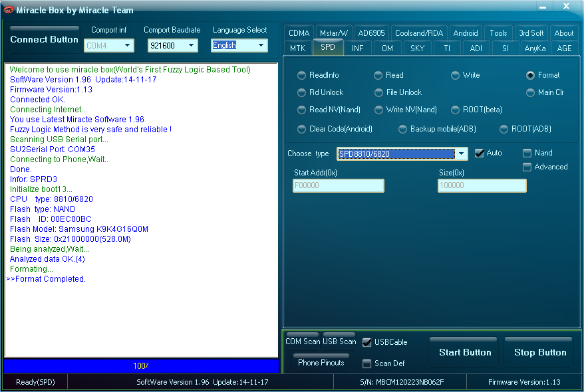This screenshot has height=392, width=584.
Task: Click the Miracle Box logo icon in title bar
Action: (8, 10)
